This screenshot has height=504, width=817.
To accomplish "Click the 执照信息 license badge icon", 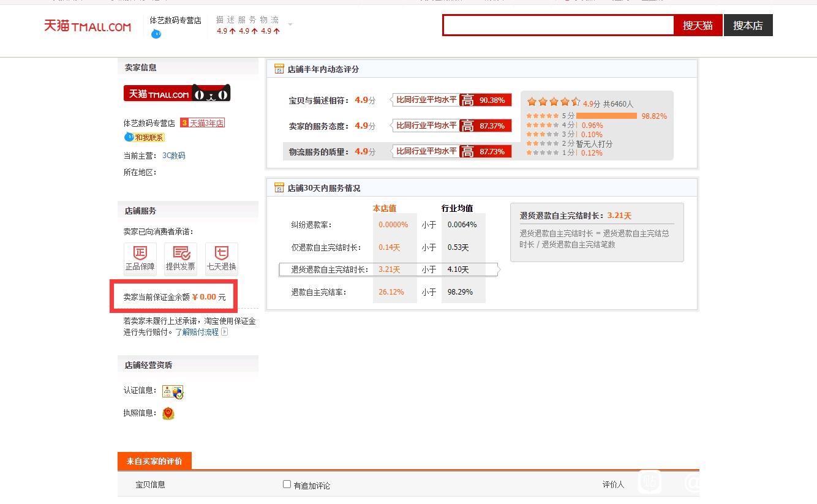I will 168,413.
